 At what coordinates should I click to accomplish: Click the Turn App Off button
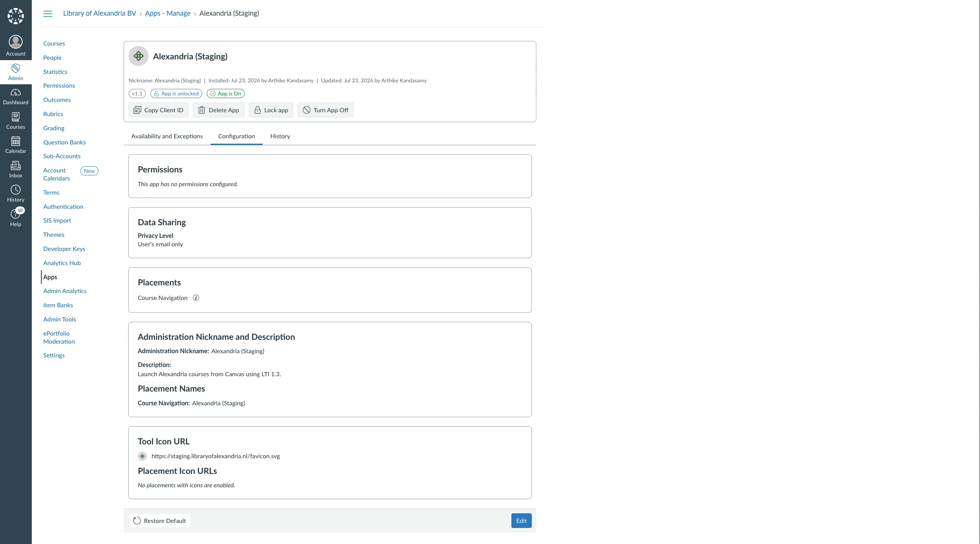pos(325,110)
